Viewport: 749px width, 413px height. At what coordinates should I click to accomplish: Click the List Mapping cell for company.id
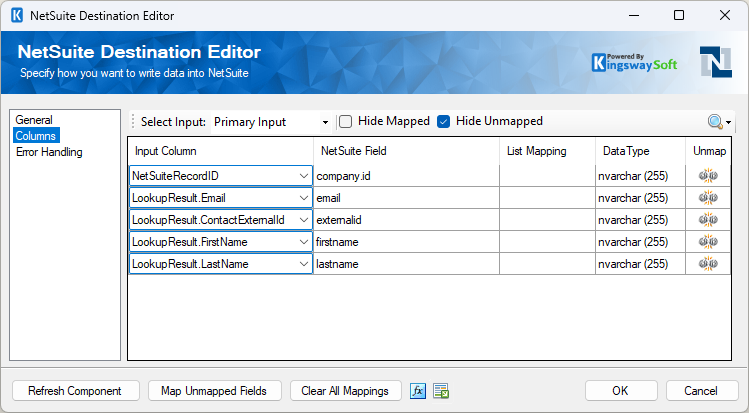click(x=547, y=176)
